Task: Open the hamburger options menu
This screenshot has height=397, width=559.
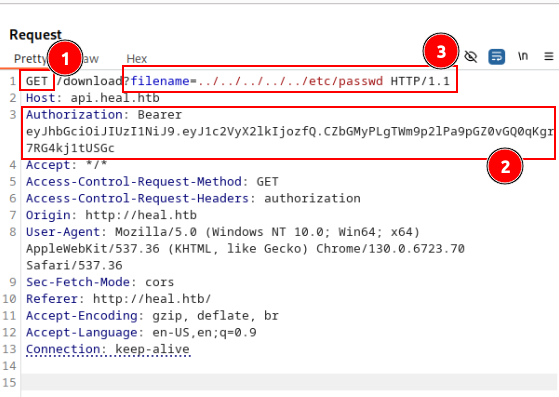Action: tap(549, 56)
